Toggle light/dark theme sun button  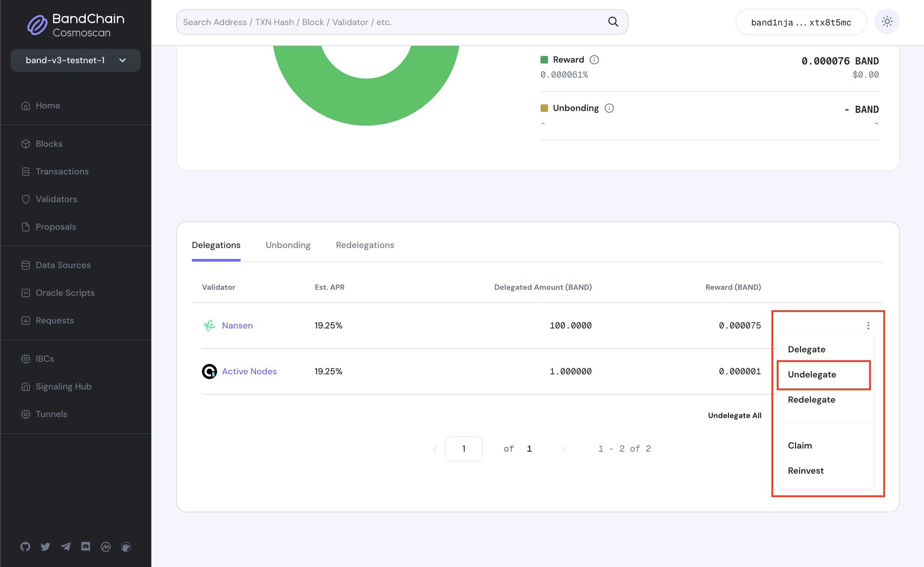point(887,22)
